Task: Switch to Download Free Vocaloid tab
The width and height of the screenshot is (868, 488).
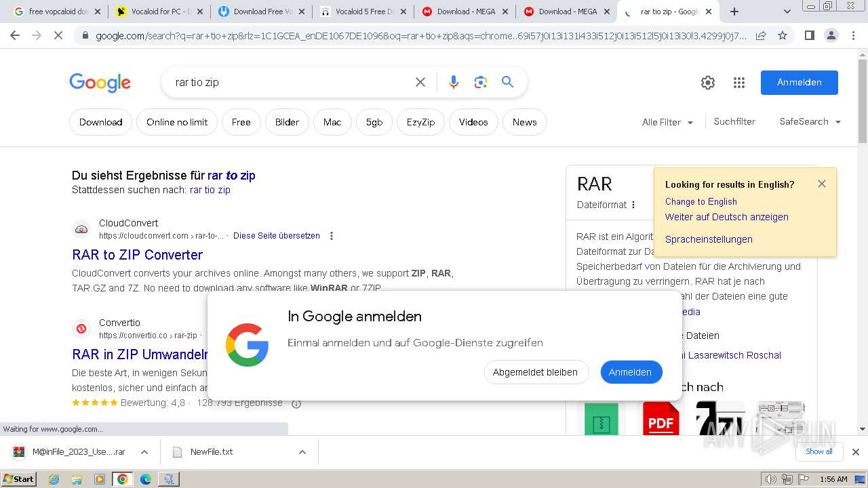Action: coord(261,12)
